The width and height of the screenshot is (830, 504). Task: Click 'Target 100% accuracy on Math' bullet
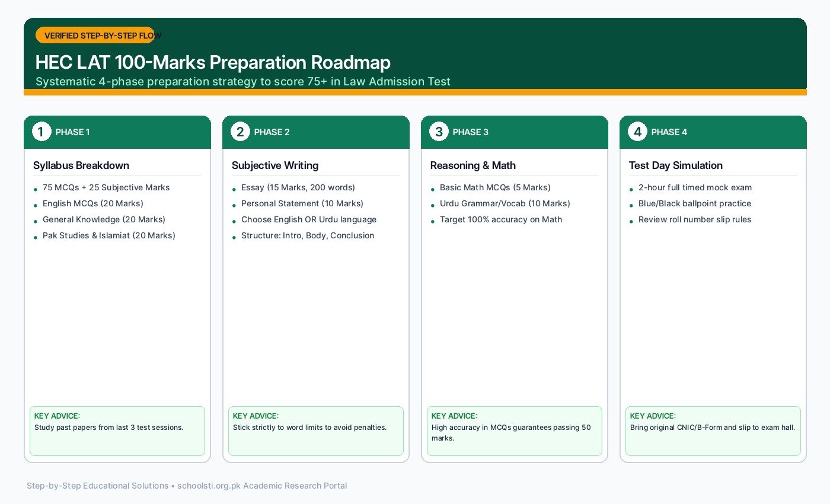click(x=501, y=219)
